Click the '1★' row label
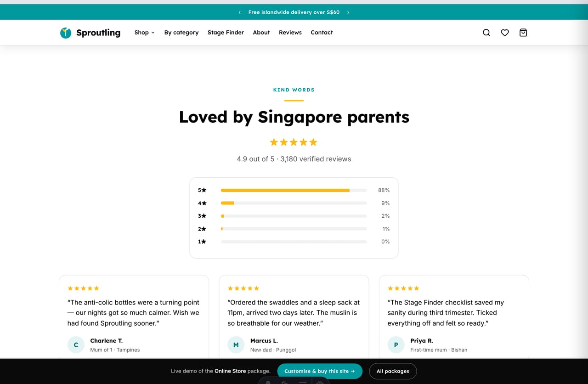The width and height of the screenshot is (588, 384). coord(202,242)
